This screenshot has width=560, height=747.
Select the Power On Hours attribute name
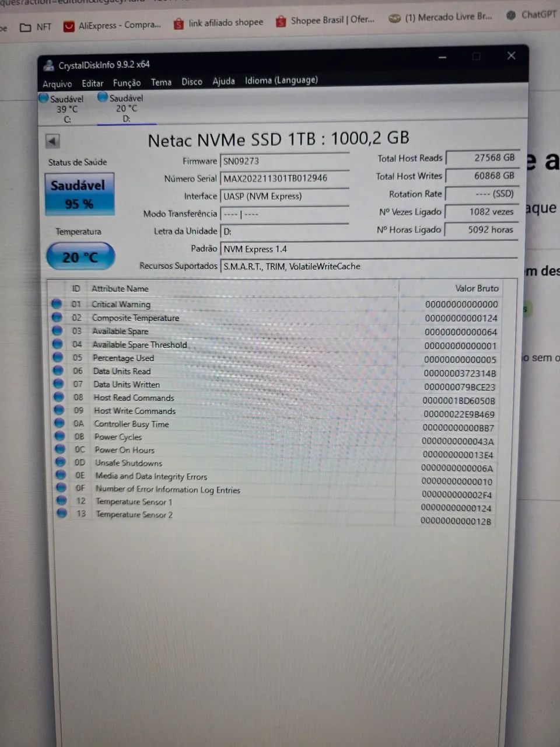(x=124, y=450)
